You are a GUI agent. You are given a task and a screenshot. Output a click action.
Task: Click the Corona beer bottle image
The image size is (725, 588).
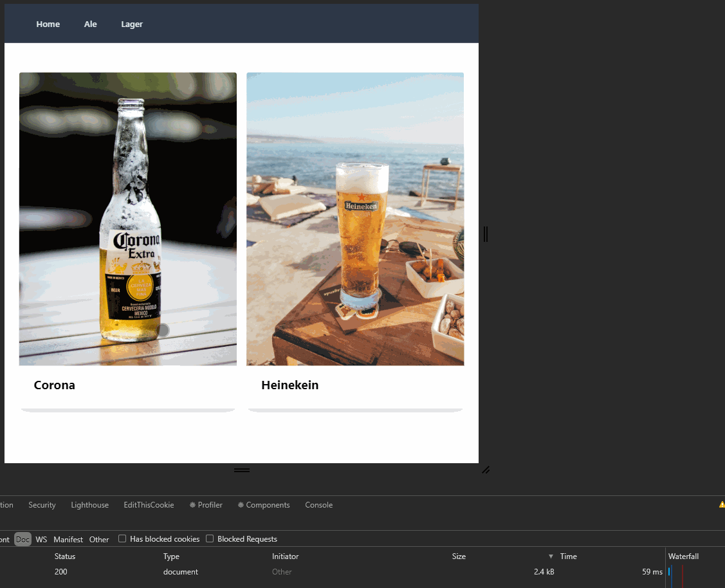pyautogui.click(x=127, y=219)
